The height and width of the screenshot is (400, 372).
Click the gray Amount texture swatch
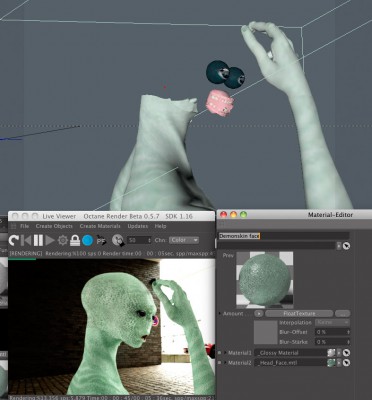pos(266,332)
